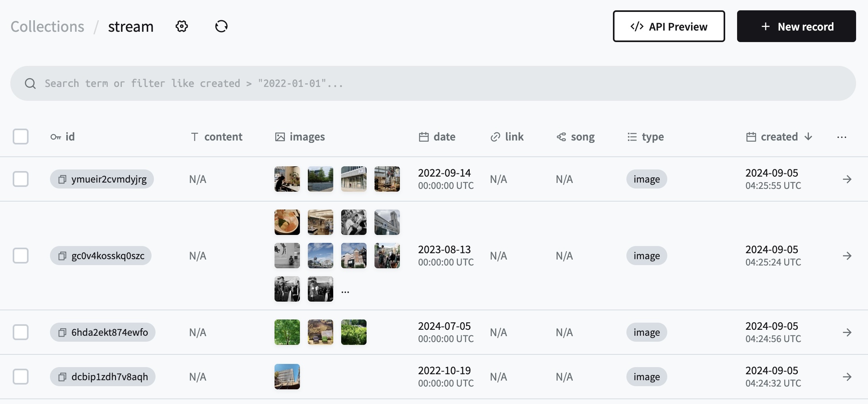Refresh the stream records list
This screenshot has width=868, height=404.
221,27
